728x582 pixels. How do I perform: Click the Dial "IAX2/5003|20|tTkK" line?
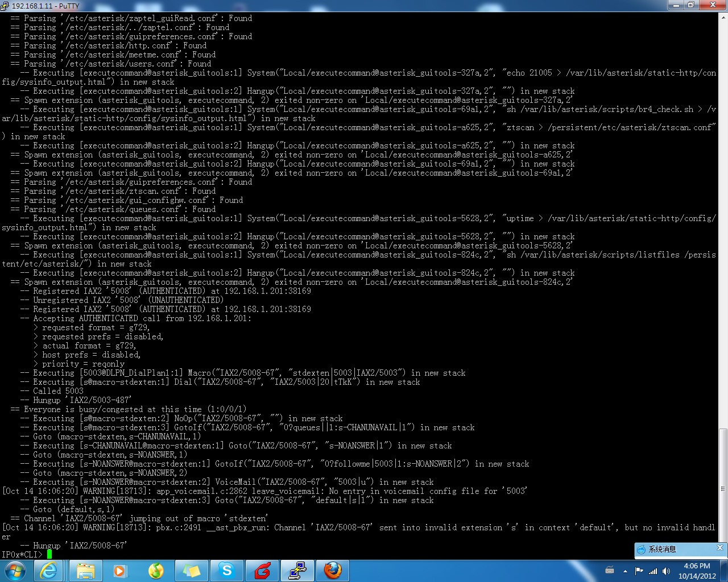(x=220, y=382)
